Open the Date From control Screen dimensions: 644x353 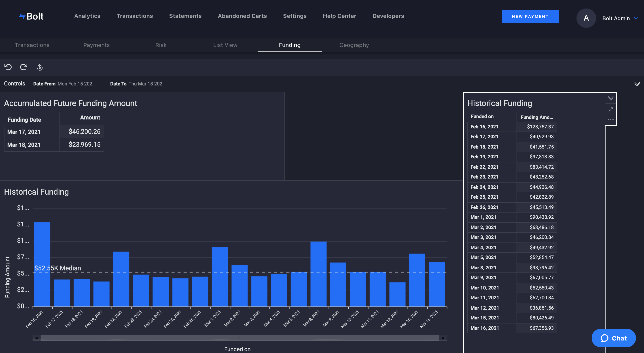pos(64,84)
